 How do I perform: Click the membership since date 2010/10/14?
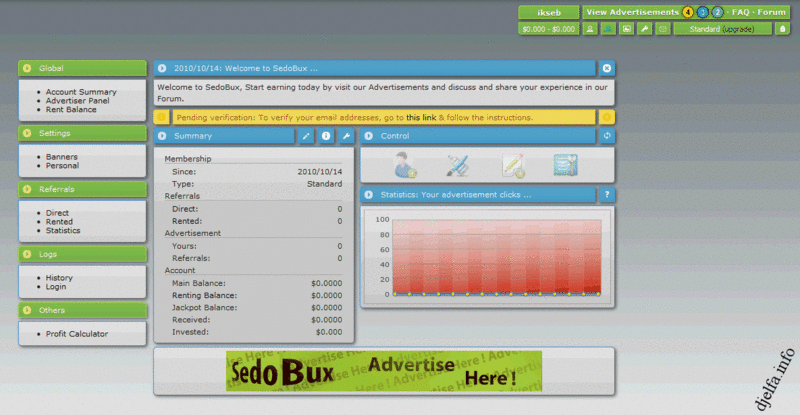[x=320, y=172]
